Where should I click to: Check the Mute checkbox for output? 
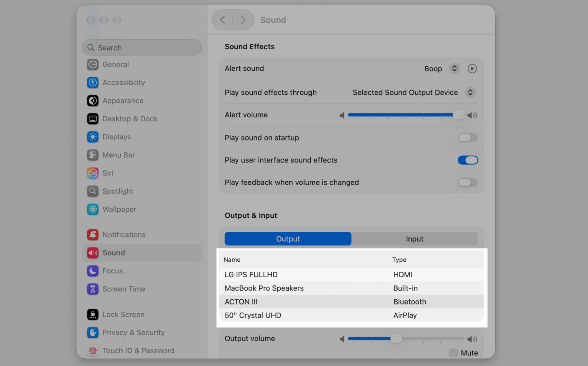[x=453, y=353]
